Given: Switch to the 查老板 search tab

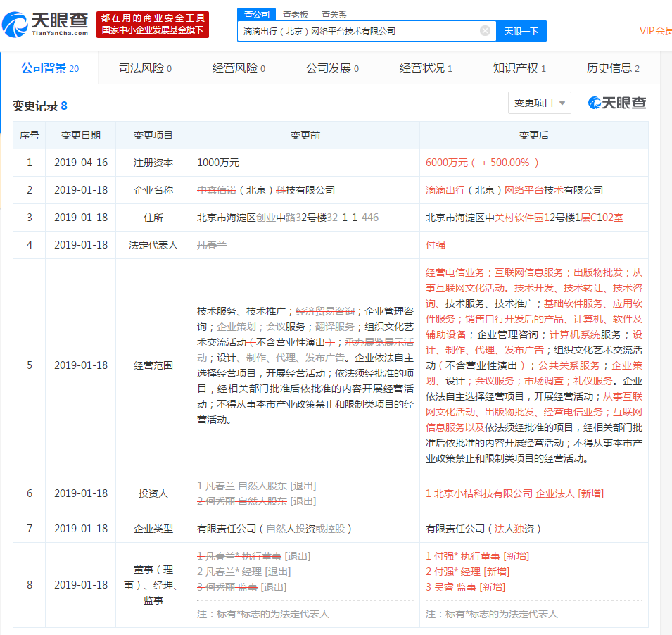Looking at the screenshot, I should coord(296,14).
